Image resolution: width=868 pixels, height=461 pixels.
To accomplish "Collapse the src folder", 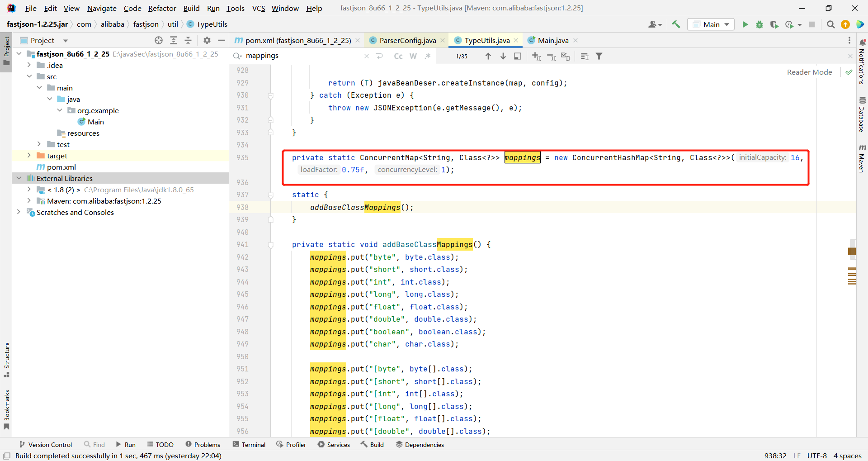I will pyautogui.click(x=29, y=76).
